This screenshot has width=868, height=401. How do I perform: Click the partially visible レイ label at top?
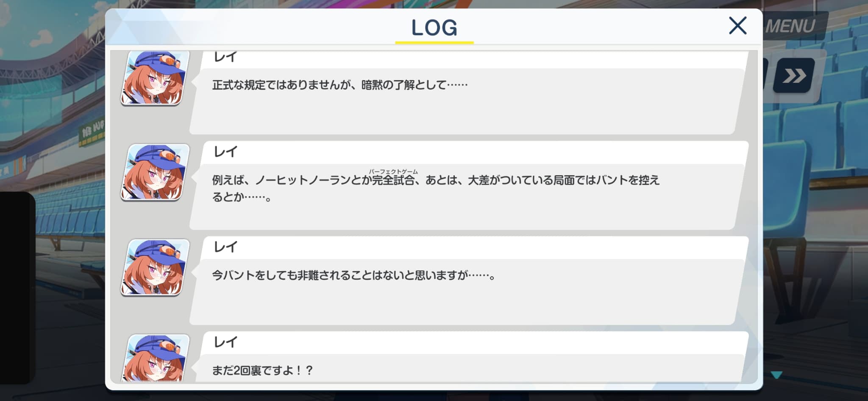coord(225,57)
